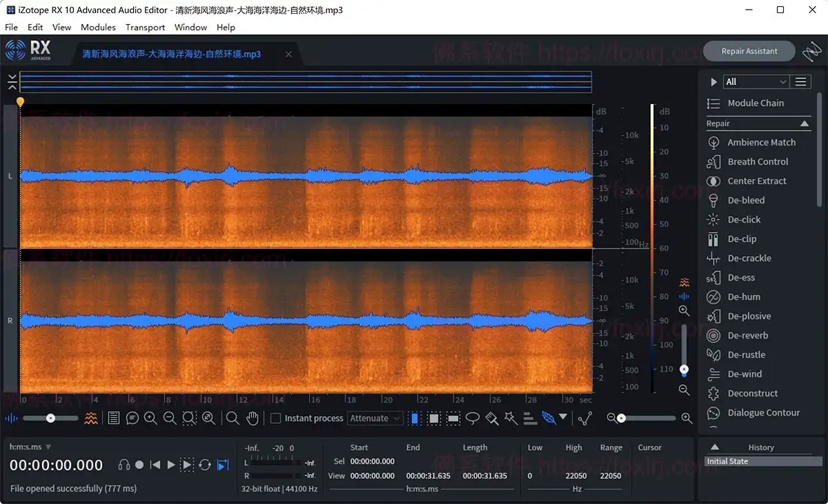Toggle loop playback mode
Screen dimensions: 828x504
pyautogui.click(x=205, y=465)
